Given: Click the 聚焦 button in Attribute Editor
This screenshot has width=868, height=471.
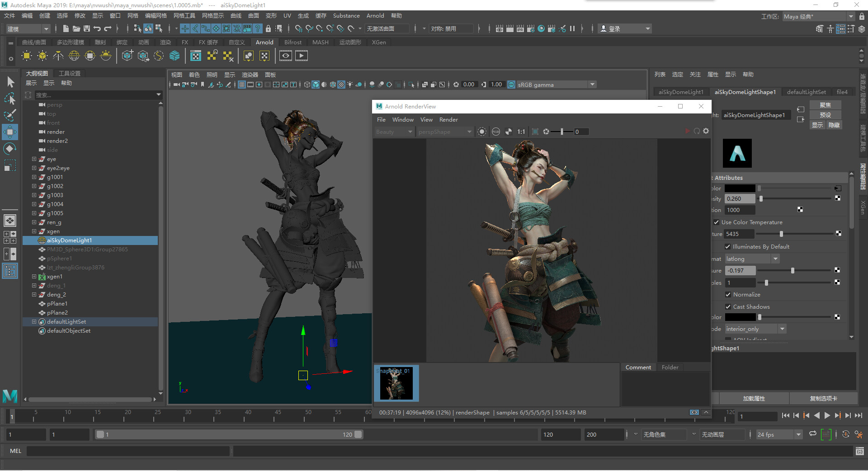Looking at the screenshot, I should coord(825,105).
